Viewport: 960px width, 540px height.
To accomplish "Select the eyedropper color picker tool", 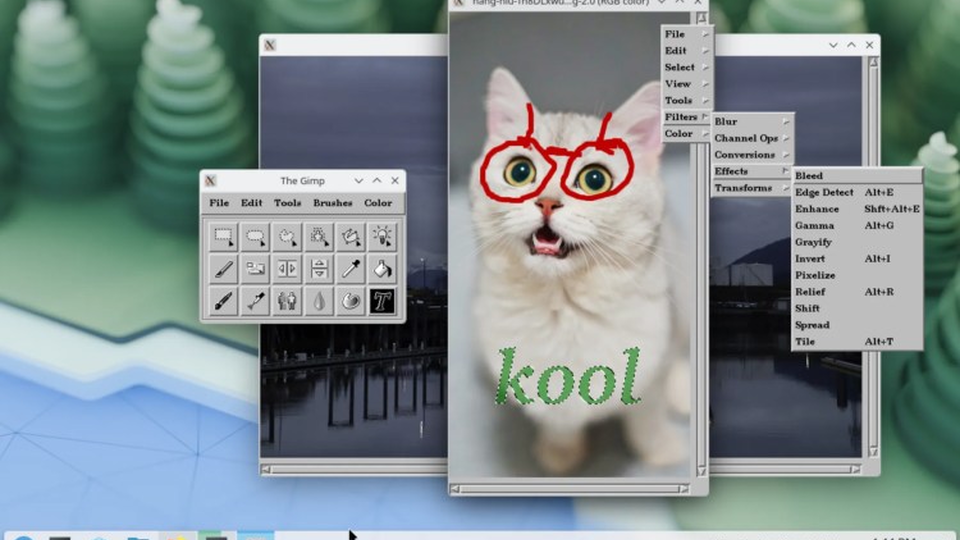I will click(351, 269).
